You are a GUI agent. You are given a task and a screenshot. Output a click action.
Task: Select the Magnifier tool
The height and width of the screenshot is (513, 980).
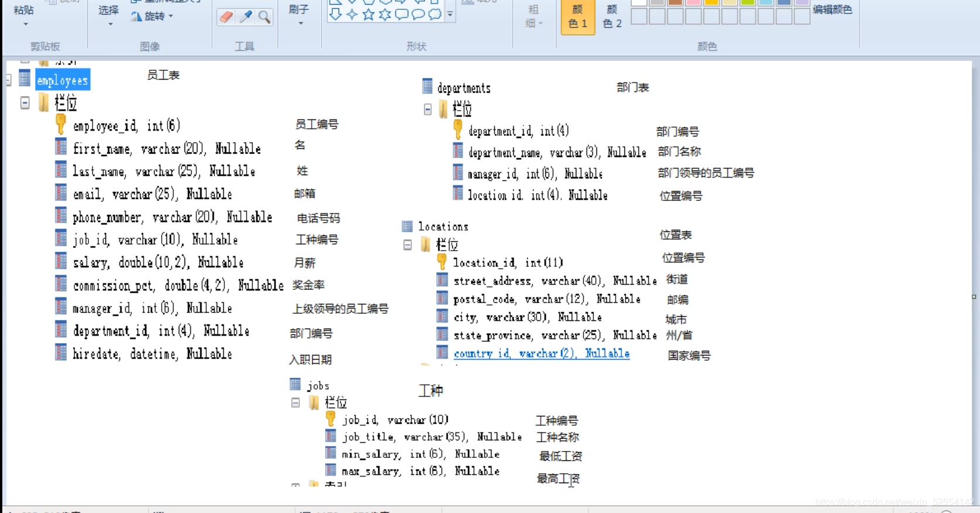(264, 17)
